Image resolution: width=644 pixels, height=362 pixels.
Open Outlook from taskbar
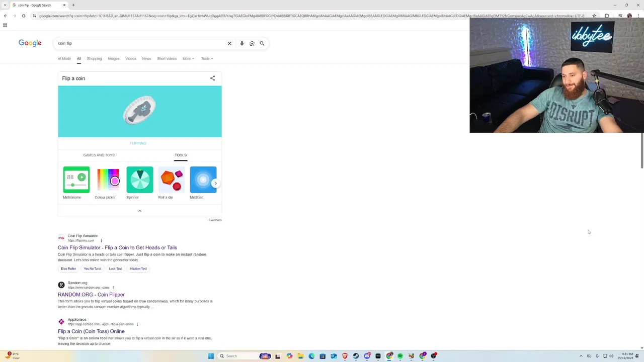coord(334,356)
